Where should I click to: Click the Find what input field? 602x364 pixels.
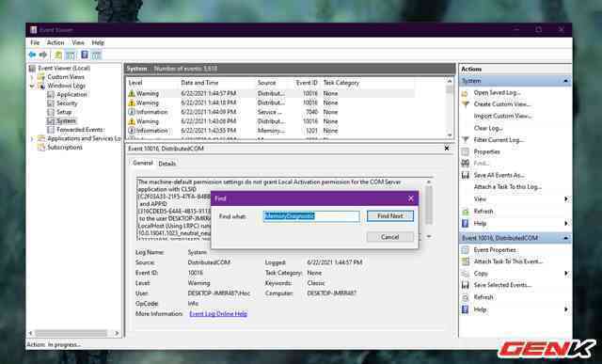coord(311,216)
